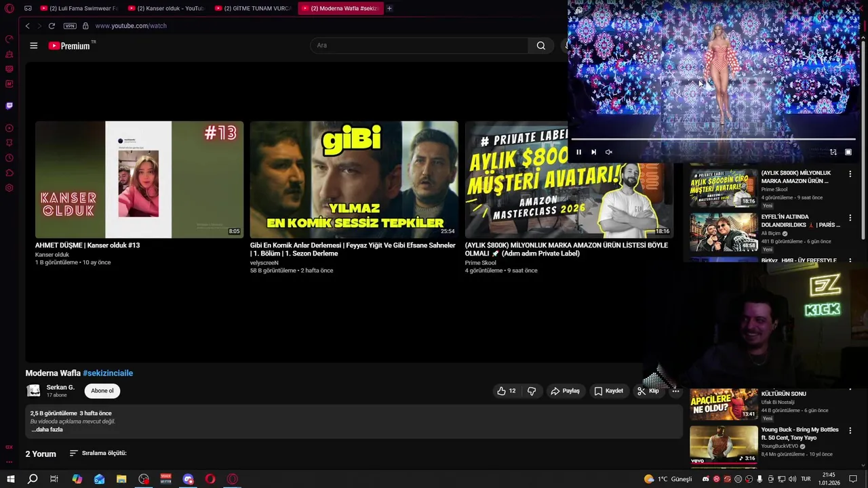This screenshot has height=488, width=868.
Task: Go back with the browser back arrow
Action: tap(27, 26)
